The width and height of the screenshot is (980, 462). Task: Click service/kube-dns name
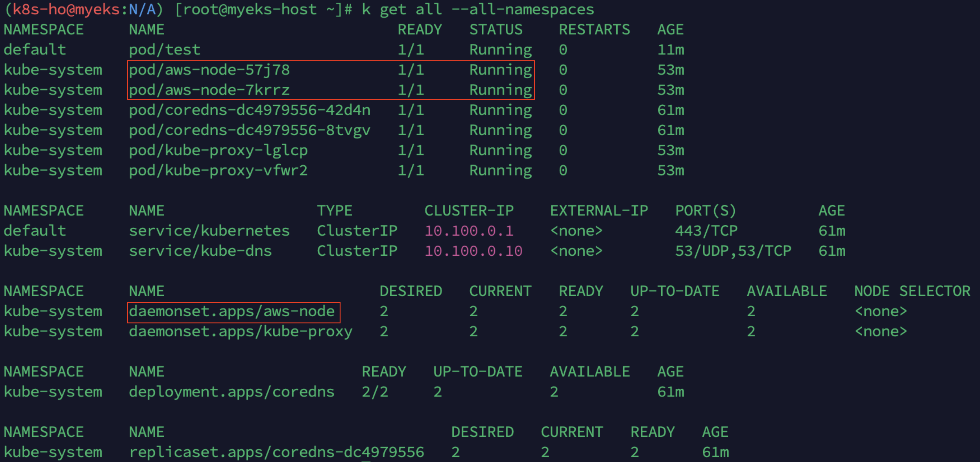click(200, 251)
